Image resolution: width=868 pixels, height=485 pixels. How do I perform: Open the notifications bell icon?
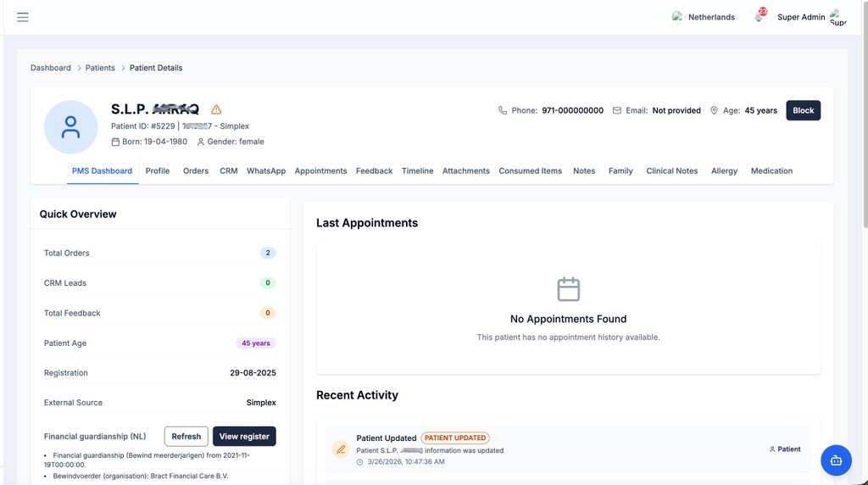(759, 16)
